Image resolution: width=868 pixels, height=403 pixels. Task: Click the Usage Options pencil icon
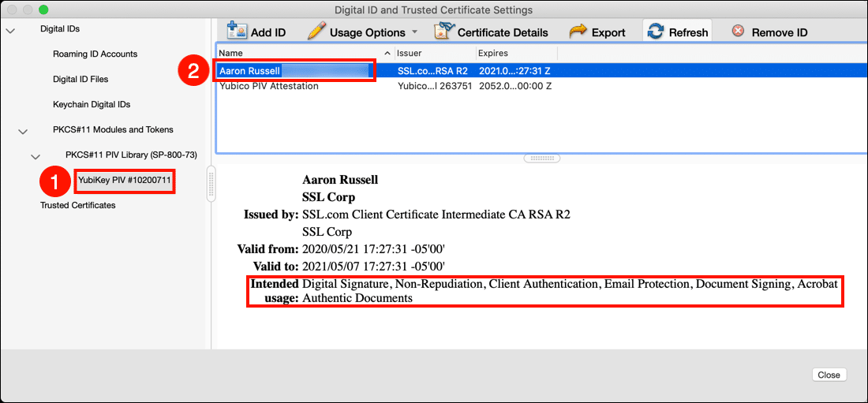[x=316, y=32]
